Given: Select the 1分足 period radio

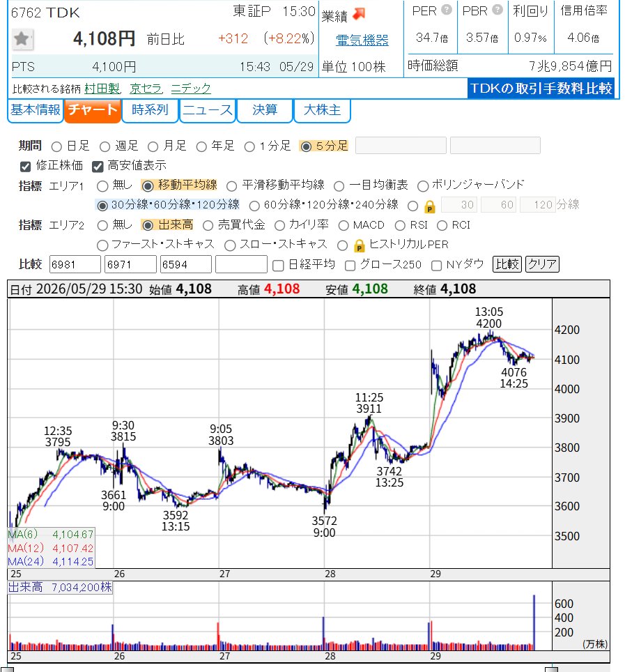Looking at the screenshot, I should click(249, 146).
